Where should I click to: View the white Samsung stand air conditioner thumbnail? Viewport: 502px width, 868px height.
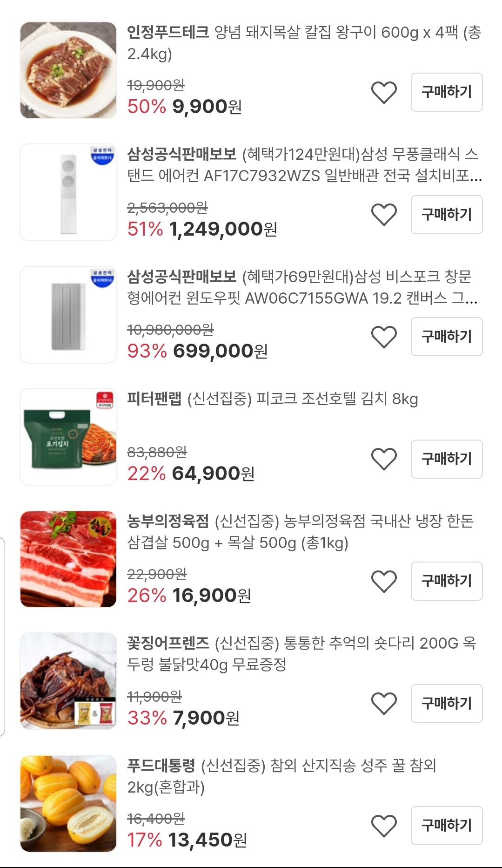click(x=68, y=192)
